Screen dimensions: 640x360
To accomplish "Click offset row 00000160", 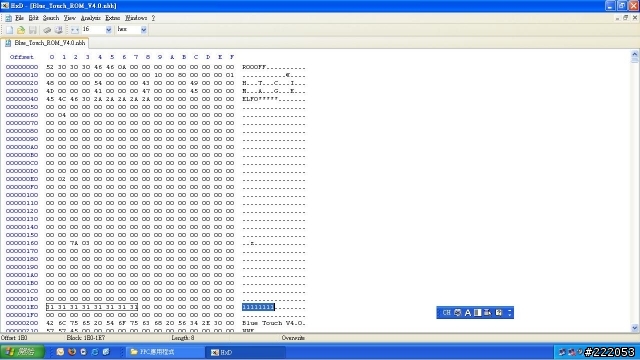I will click(22, 243).
